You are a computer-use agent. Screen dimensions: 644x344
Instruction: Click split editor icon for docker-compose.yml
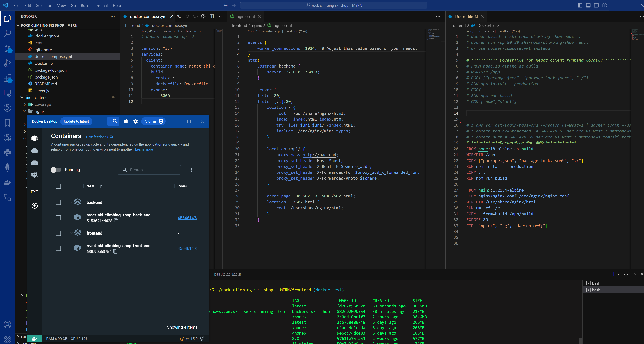(x=212, y=16)
